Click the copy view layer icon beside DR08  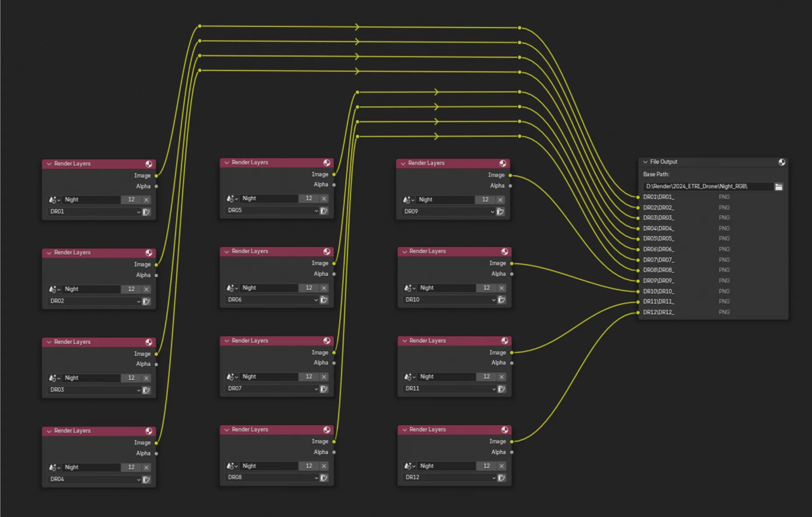point(324,477)
